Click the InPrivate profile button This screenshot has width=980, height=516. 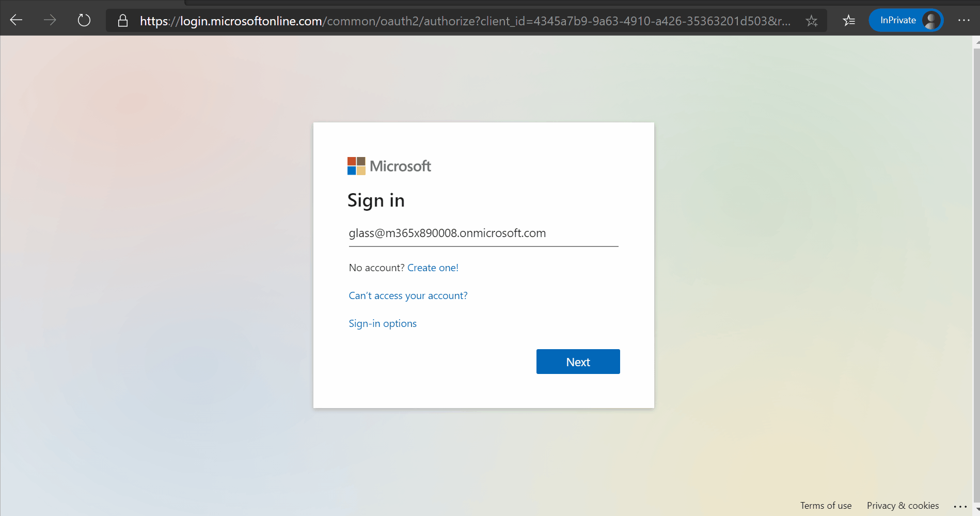pos(906,20)
